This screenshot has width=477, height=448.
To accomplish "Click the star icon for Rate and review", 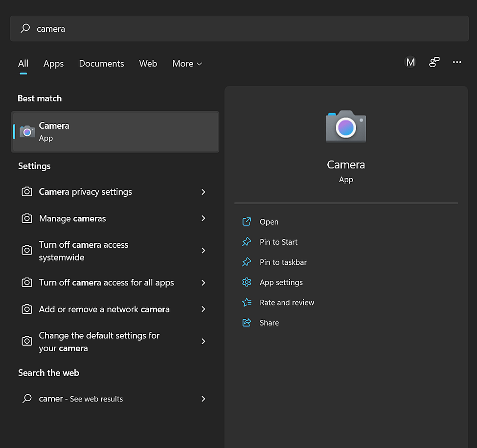I will [x=247, y=302].
